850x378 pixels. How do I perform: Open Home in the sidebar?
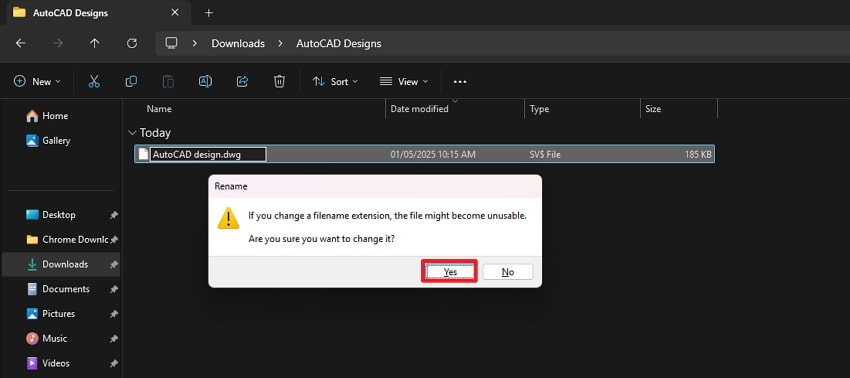55,116
